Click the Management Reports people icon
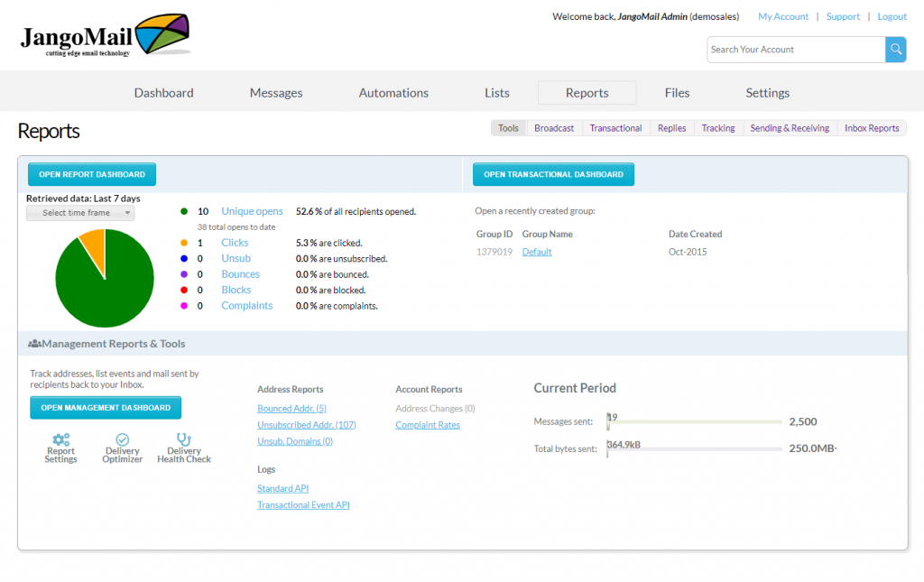 [35, 344]
